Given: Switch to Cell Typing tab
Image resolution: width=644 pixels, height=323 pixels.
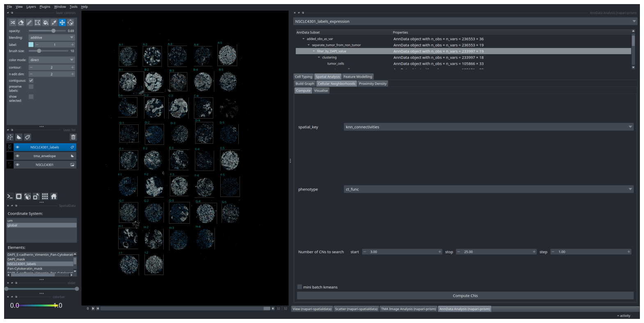Looking at the screenshot, I should coord(304,77).
